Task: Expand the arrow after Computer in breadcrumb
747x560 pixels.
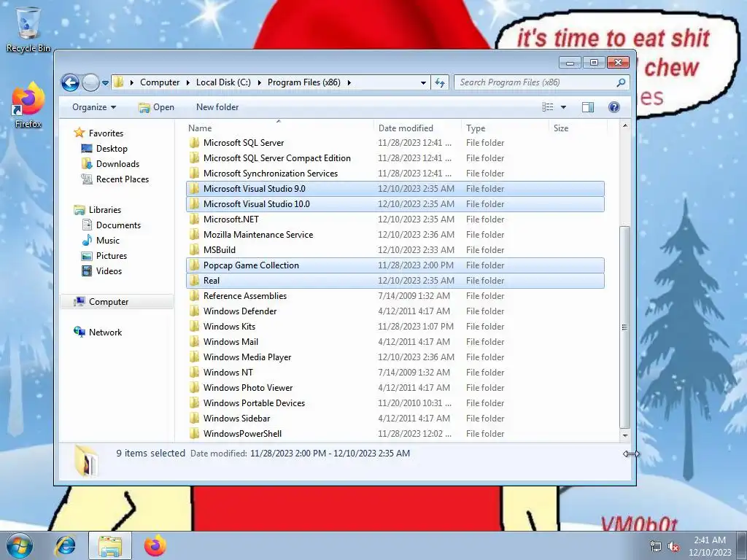Action: click(188, 83)
